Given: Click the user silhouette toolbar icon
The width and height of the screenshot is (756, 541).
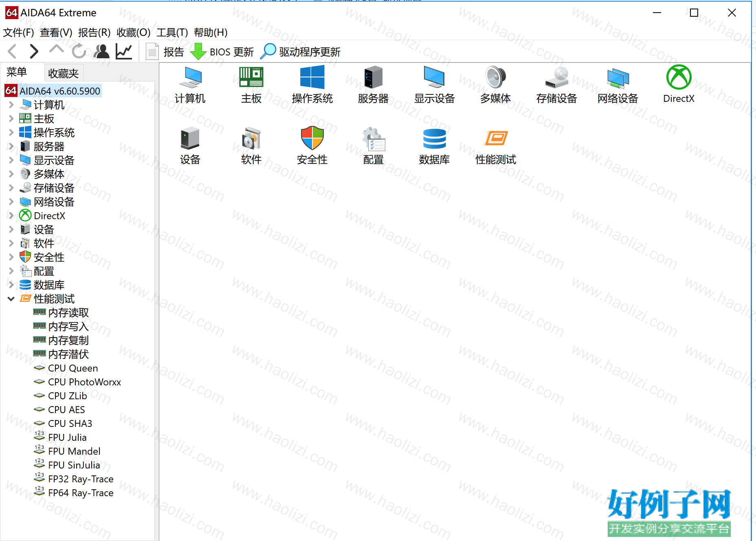Looking at the screenshot, I should [x=101, y=51].
